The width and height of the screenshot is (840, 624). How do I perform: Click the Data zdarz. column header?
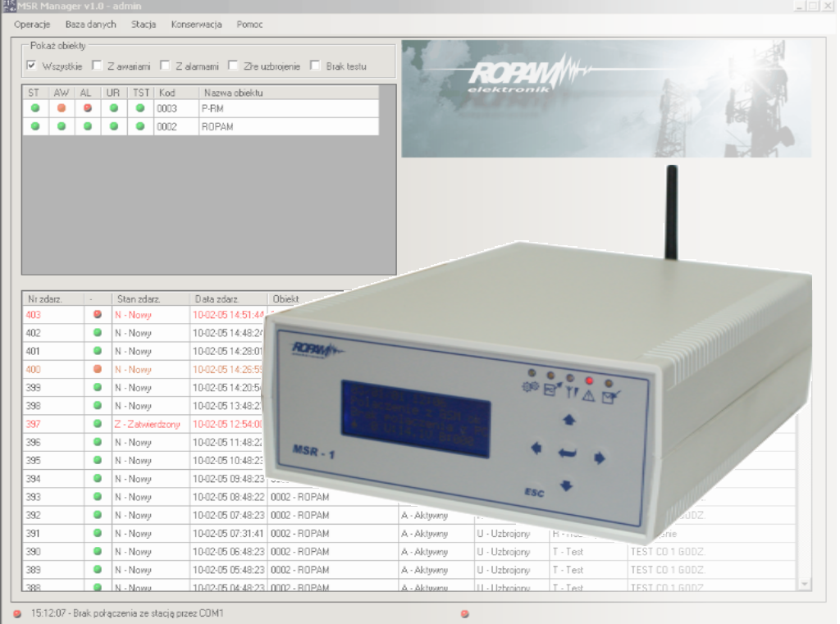(229, 298)
